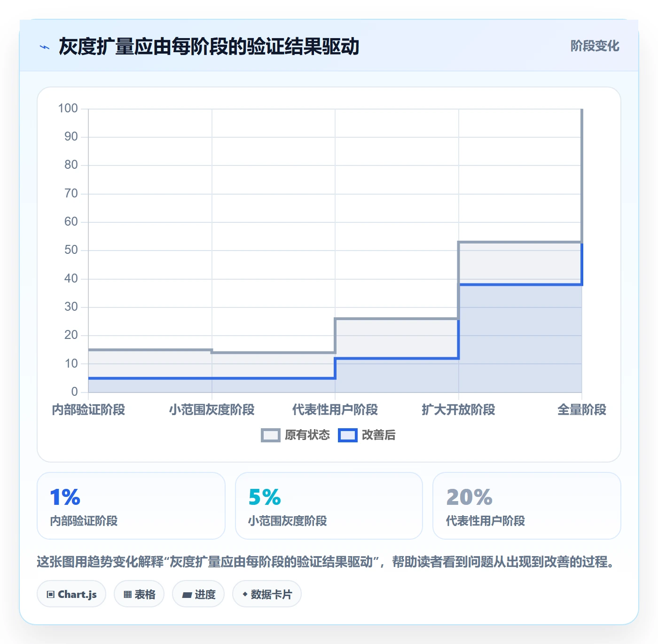This screenshot has width=658, height=644.
Task: Click the square icon in the Chart.js chip
Action: (51, 595)
